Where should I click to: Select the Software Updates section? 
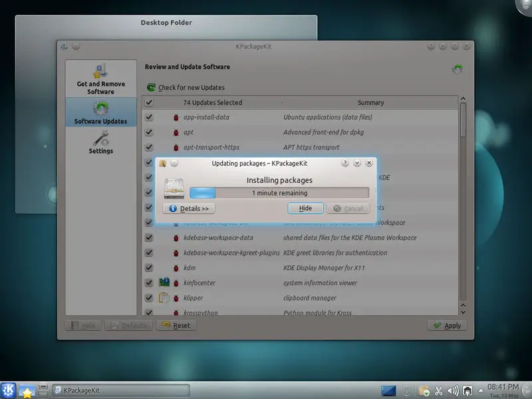(101, 112)
